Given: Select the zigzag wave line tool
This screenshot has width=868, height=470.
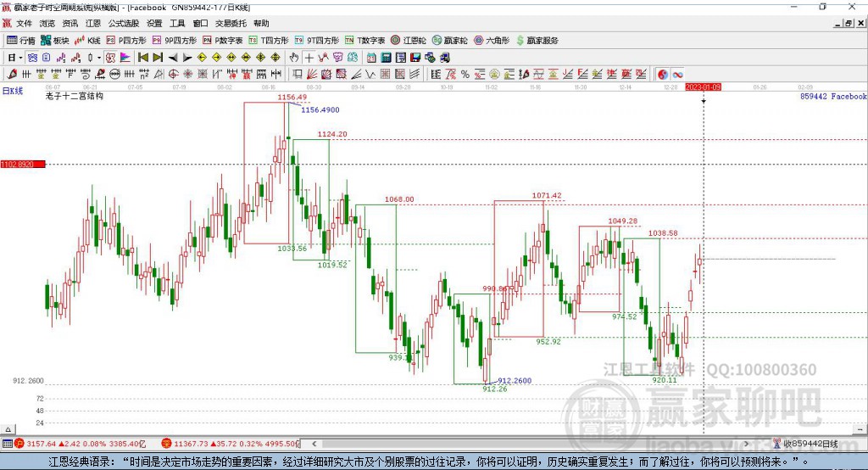Looking at the screenshot, I should [x=370, y=75].
